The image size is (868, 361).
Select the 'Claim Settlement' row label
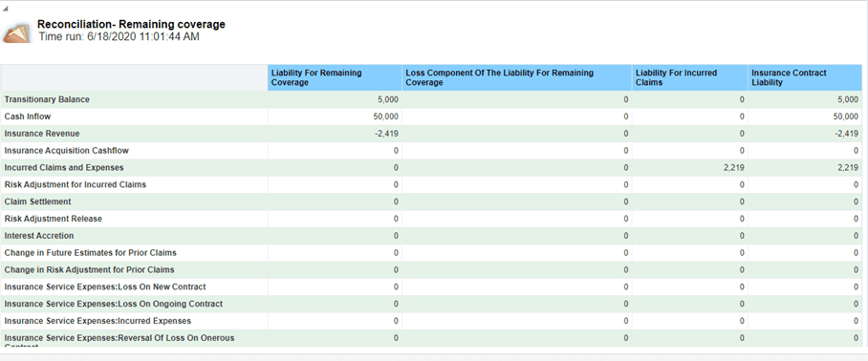[37, 202]
